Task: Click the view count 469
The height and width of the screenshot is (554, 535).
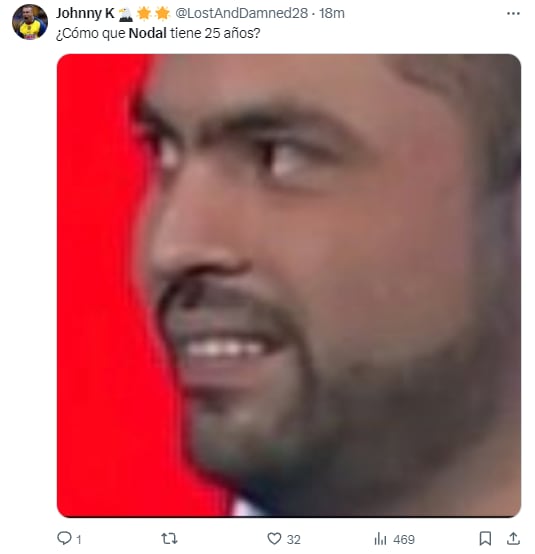Action: click(404, 540)
